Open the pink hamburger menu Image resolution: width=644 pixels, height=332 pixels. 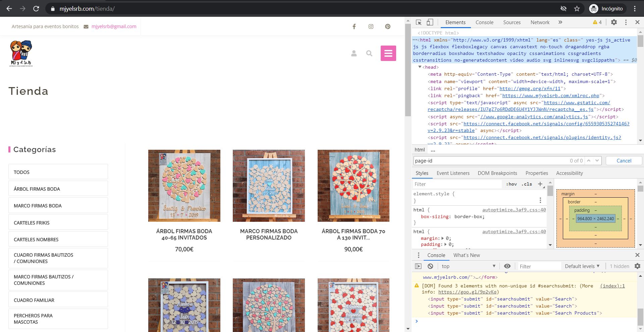coord(388,53)
